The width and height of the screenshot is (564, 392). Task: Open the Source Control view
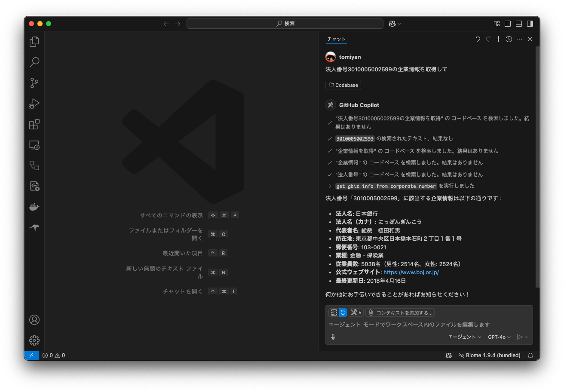[x=34, y=83]
